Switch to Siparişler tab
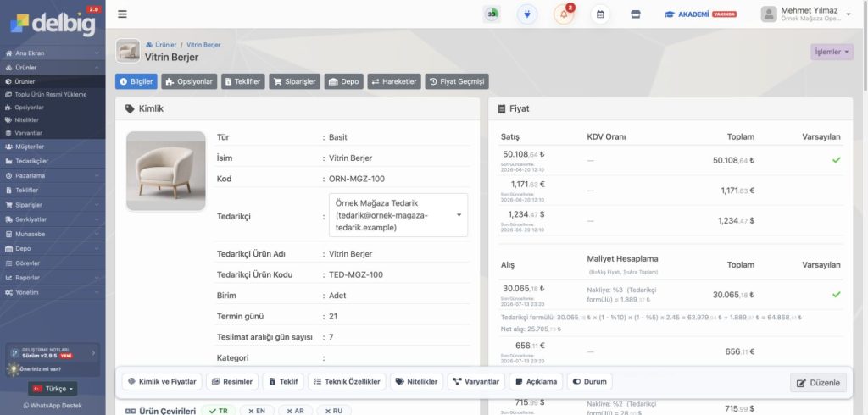Image resolution: width=868 pixels, height=415 pixels. pos(294,81)
